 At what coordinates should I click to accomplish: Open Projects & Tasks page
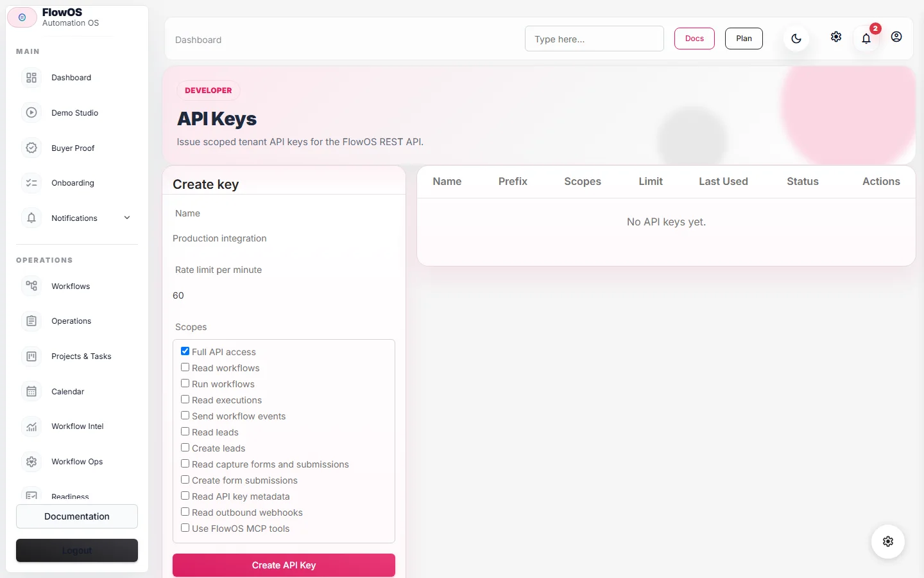pos(77,356)
